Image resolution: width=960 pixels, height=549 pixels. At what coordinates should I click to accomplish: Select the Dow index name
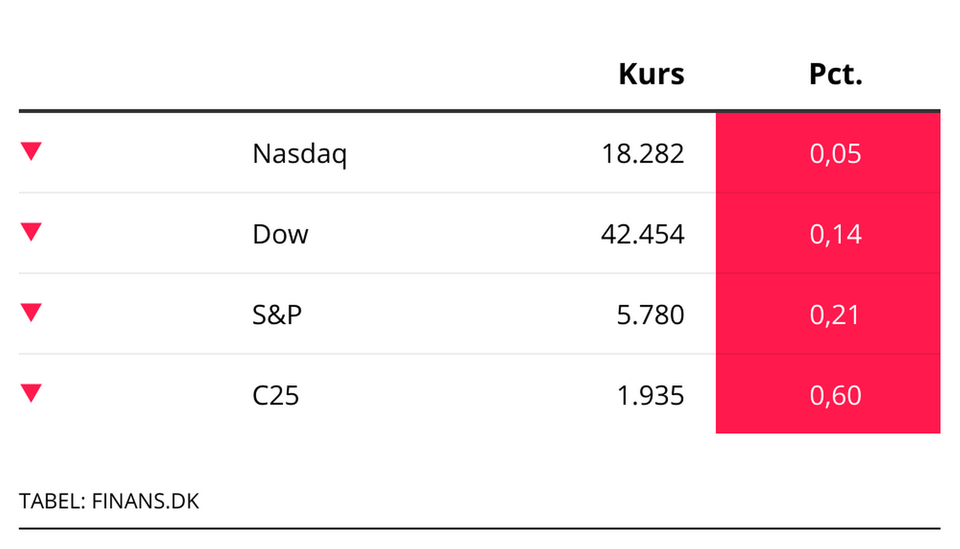(280, 235)
